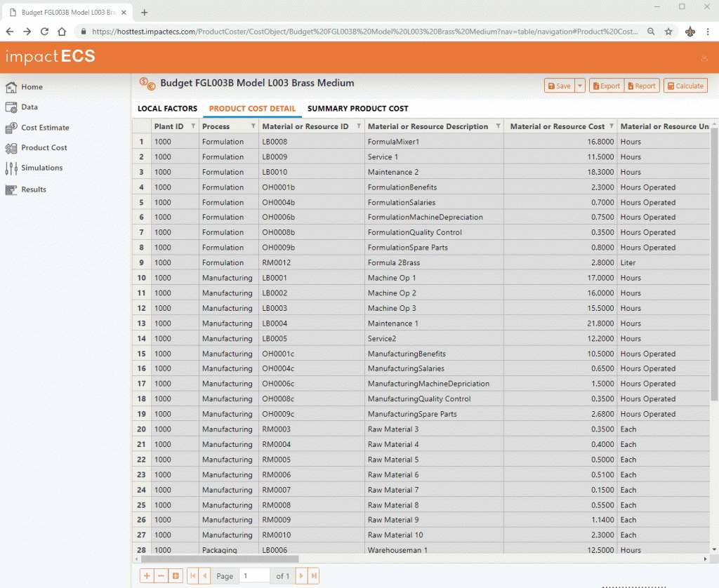719x588 pixels.
Task: Click the ManufacturingBenefits cell
Action: coord(434,354)
